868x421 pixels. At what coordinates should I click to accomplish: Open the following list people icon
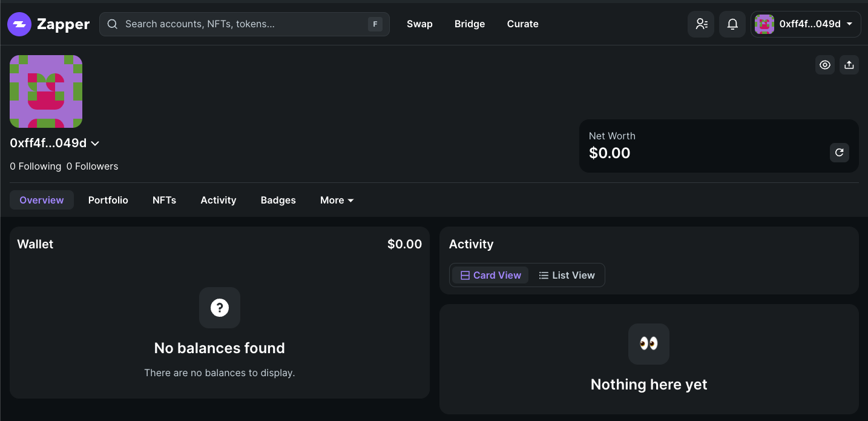(701, 24)
